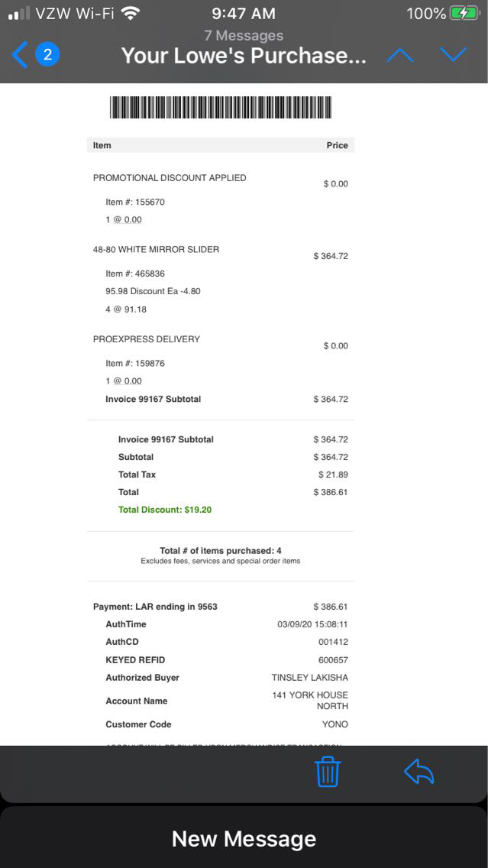Image resolution: width=488 pixels, height=868 pixels.
Task: Tap the receipt barcode image
Action: (x=221, y=108)
